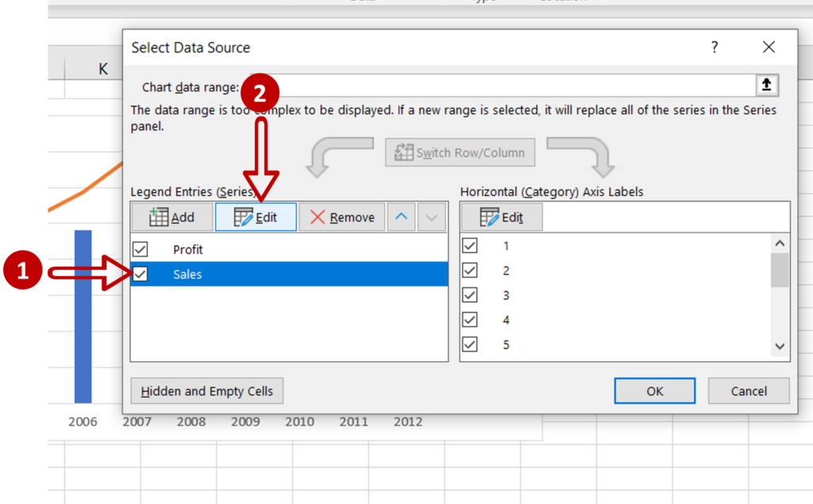
Task: Add a new series with the Add button
Action: (171, 217)
